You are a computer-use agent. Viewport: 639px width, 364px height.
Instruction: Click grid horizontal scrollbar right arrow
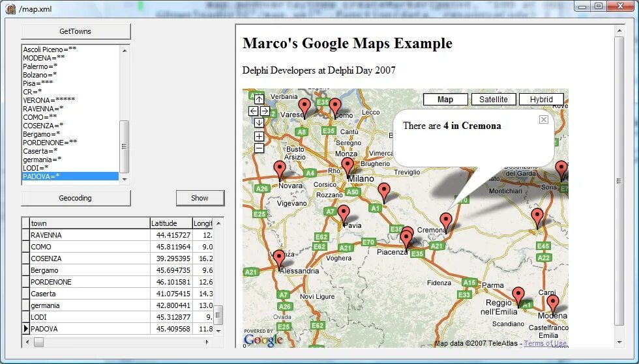207,342
